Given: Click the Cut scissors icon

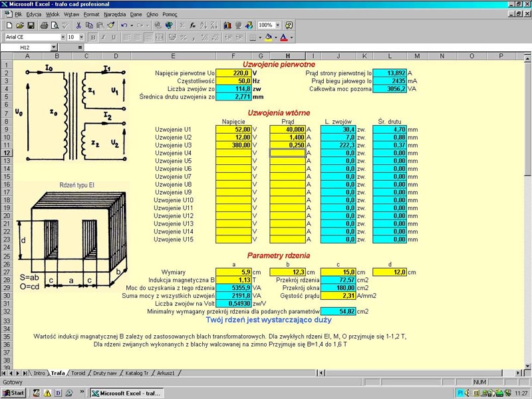Looking at the screenshot, I should coord(79,25).
